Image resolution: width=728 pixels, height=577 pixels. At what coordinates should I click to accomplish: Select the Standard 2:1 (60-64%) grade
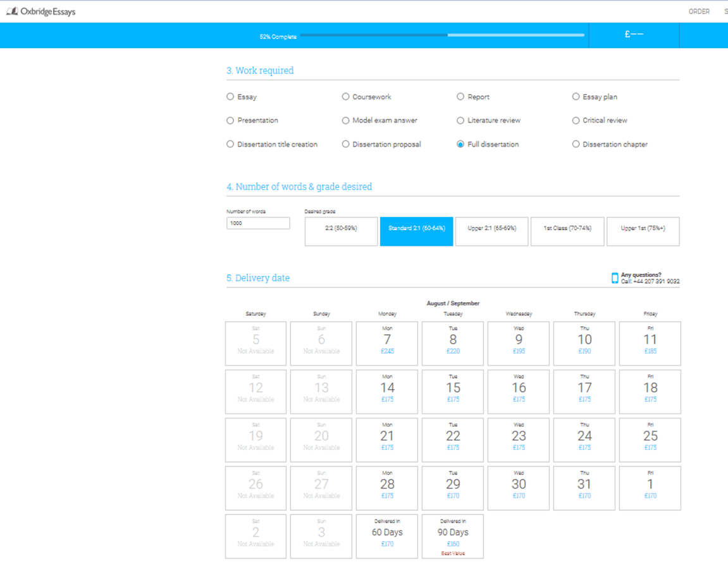416,231
